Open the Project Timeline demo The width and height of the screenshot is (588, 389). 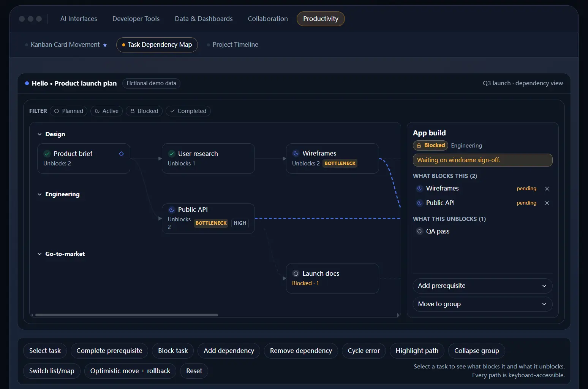click(x=232, y=45)
